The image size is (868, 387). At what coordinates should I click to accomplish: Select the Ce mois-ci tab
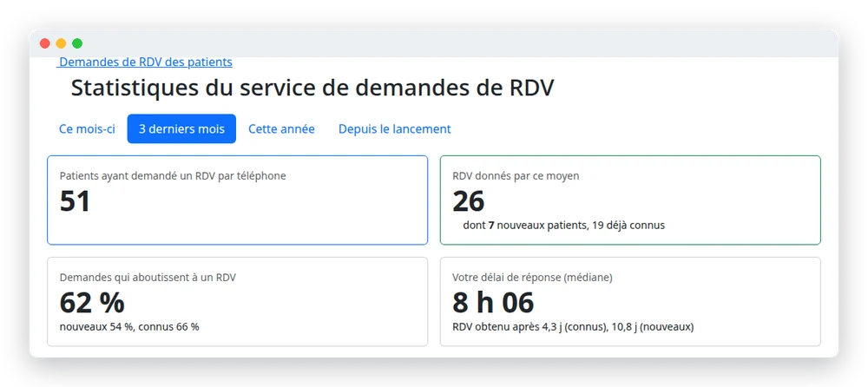pyautogui.click(x=87, y=129)
